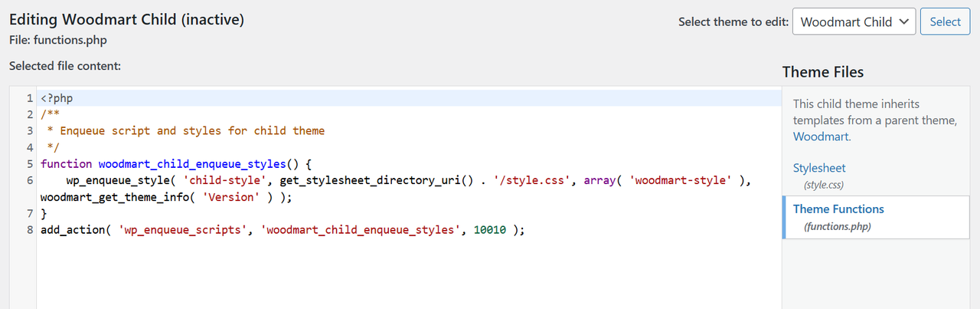Click the '/**' comment opener on line 2
Image resolution: width=980 pixels, height=309 pixels.
tap(50, 114)
